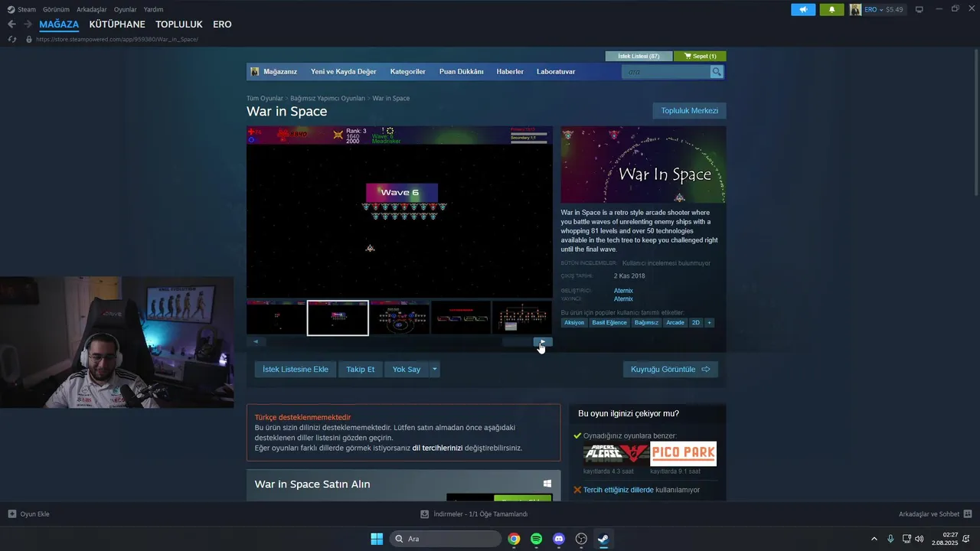The width and height of the screenshot is (980, 551).
Task: Open Puan Dükkânı
Action: [x=462, y=71]
